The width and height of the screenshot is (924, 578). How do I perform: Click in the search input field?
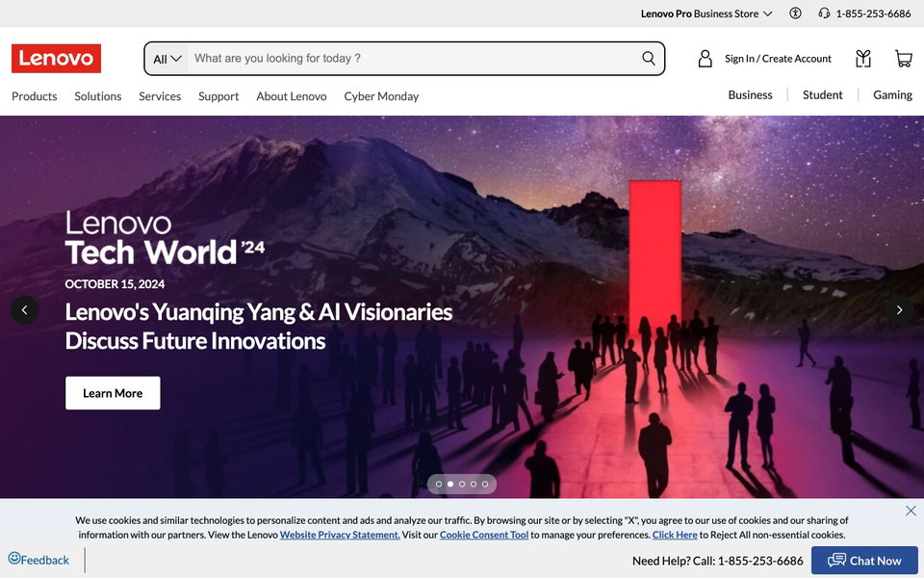[x=413, y=59]
